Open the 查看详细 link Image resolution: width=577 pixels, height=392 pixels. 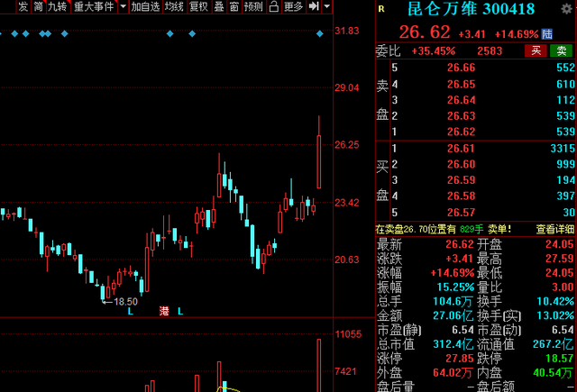click(555, 230)
